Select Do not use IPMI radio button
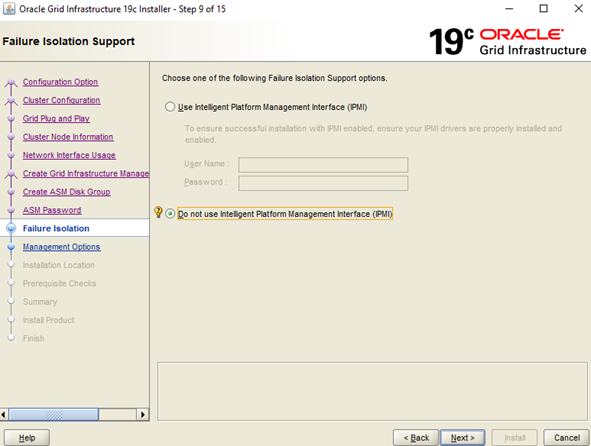The image size is (591, 446). pyautogui.click(x=170, y=214)
